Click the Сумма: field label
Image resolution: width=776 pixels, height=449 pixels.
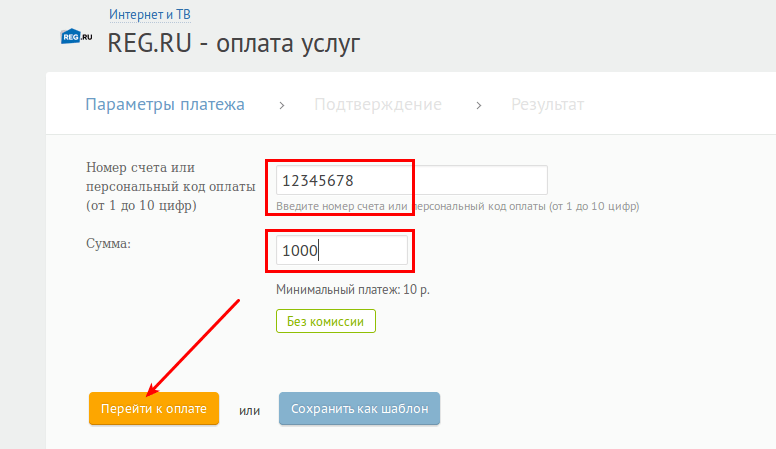(x=108, y=244)
